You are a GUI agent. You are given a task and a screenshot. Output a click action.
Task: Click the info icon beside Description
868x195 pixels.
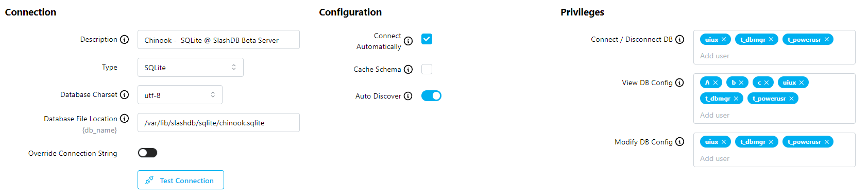click(x=124, y=39)
